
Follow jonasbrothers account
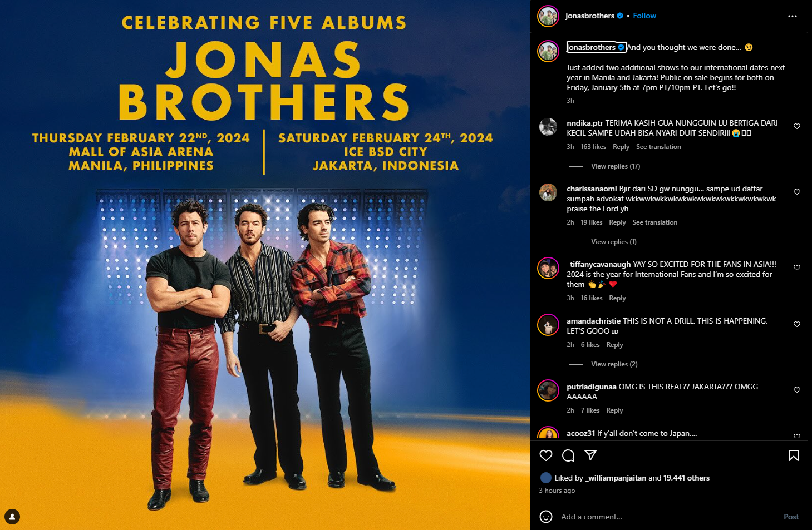(644, 16)
